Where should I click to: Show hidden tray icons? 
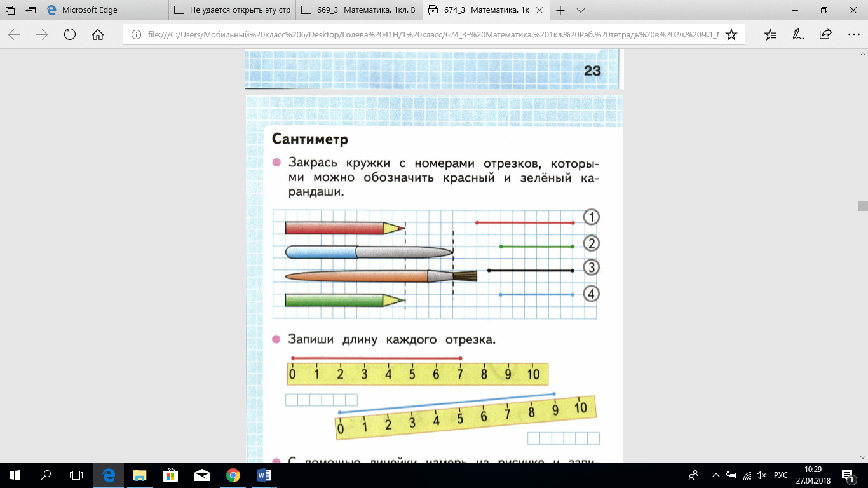click(716, 475)
